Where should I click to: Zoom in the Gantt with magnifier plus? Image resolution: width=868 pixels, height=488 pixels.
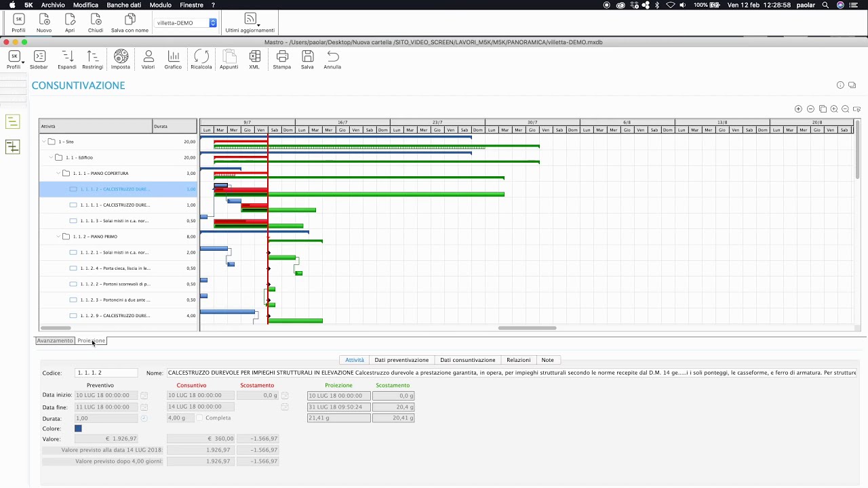coord(834,109)
